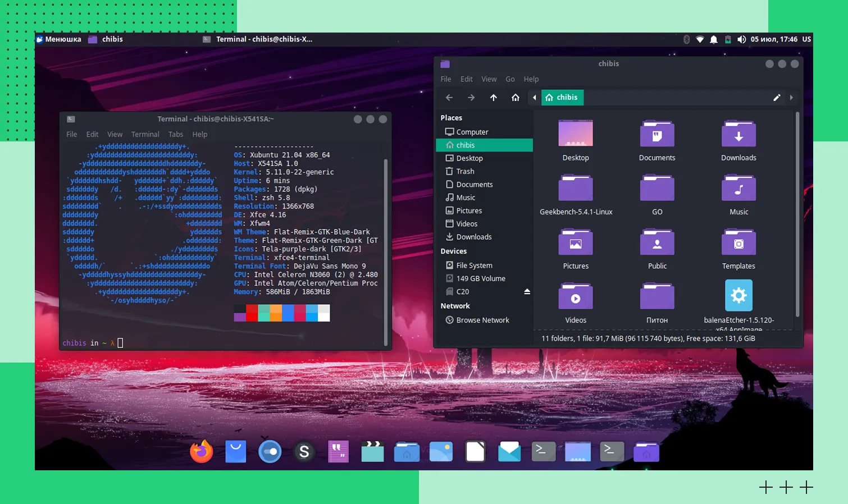848x504 pixels.
Task: Toggle Bluetooth from the panel icon
Action: [x=686, y=39]
